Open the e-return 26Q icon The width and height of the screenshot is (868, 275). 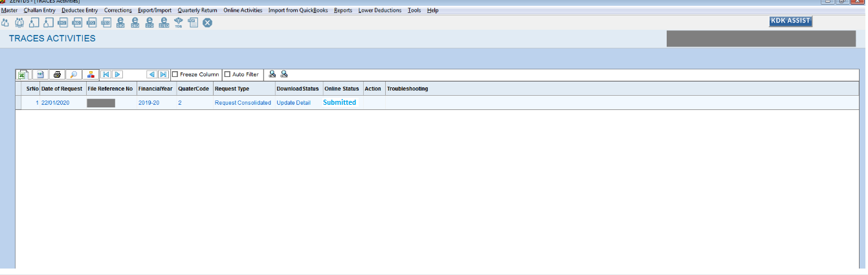coord(135,23)
